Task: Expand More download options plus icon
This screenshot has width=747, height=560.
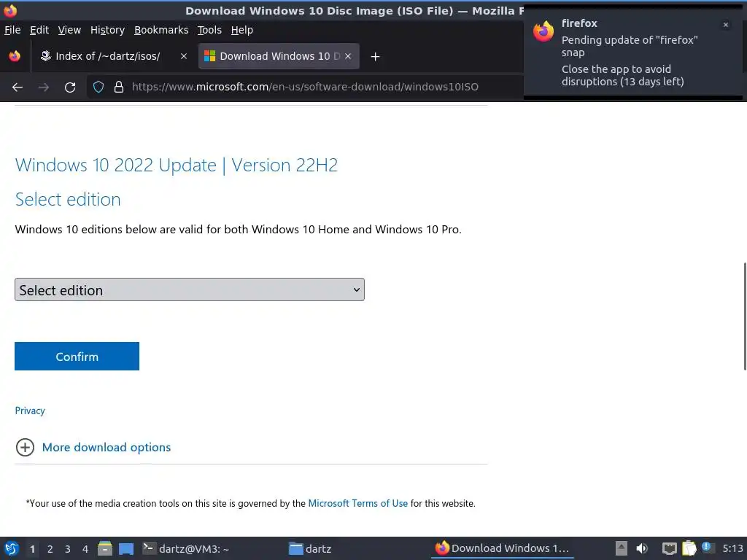Action: click(x=25, y=447)
